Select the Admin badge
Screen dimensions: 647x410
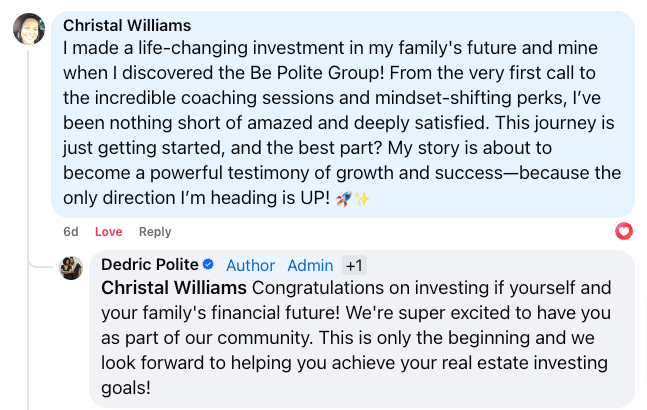(x=310, y=265)
